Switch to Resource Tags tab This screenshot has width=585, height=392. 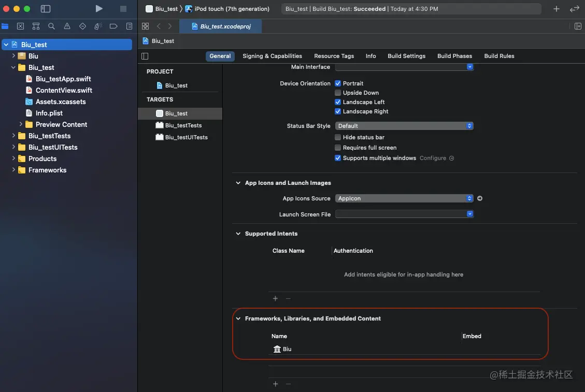tap(334, 56)
